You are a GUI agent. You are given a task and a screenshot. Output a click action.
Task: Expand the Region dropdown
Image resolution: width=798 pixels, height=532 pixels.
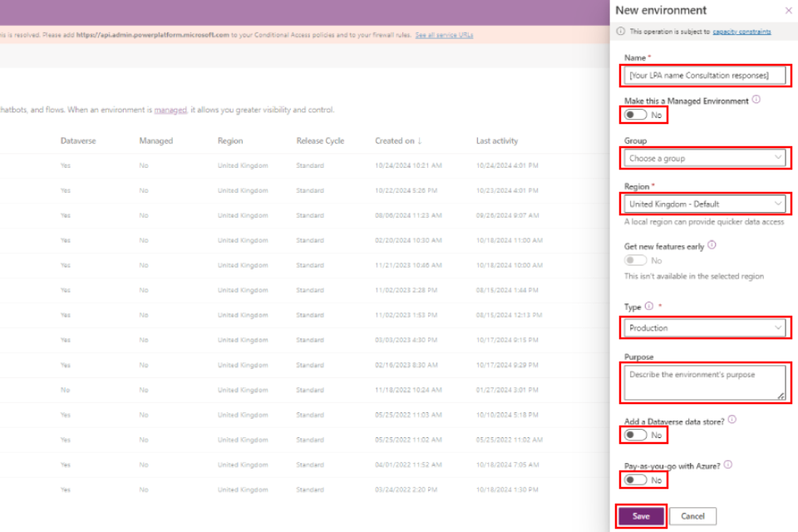point(705,204)
